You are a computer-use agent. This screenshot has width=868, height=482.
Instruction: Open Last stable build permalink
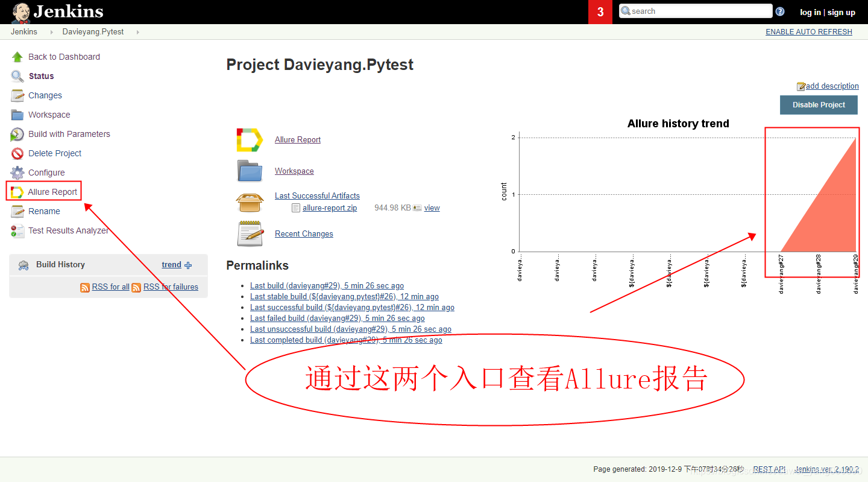[344, 297]
